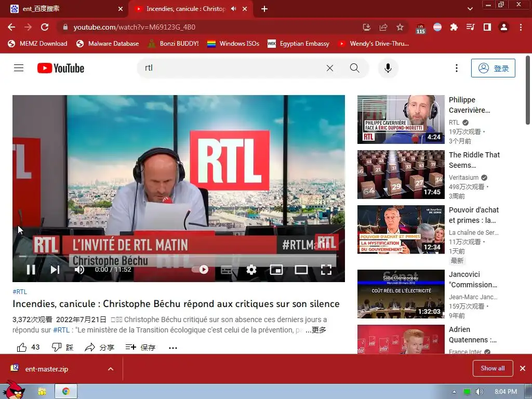
Task: Start voice search with microphone
Action: [388, 68]
